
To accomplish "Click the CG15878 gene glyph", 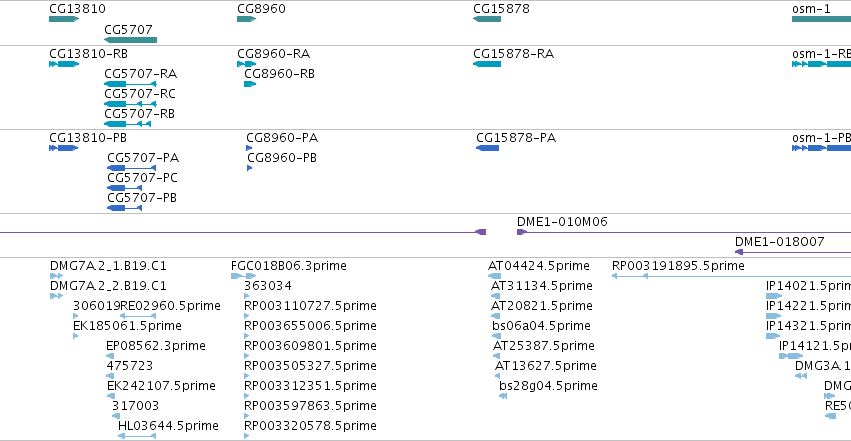I will pos(486,19).
